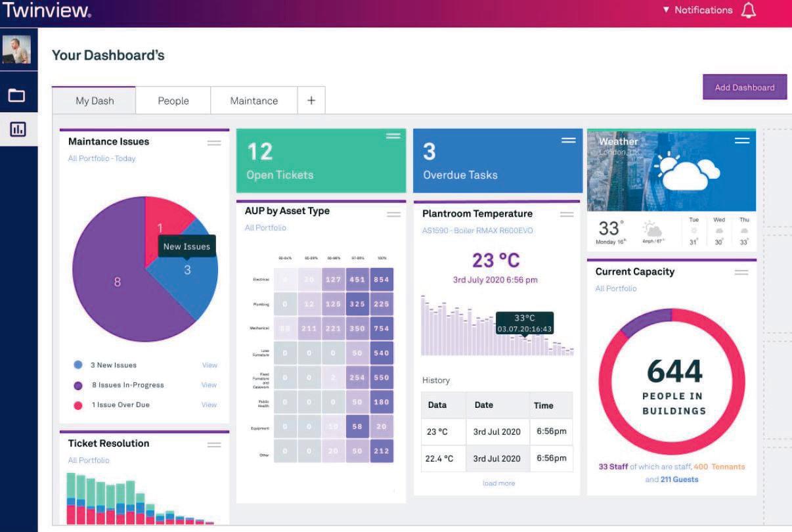The image size is (792, 532).
Task: Switch to the People tab
Action: tap(173, 100)
